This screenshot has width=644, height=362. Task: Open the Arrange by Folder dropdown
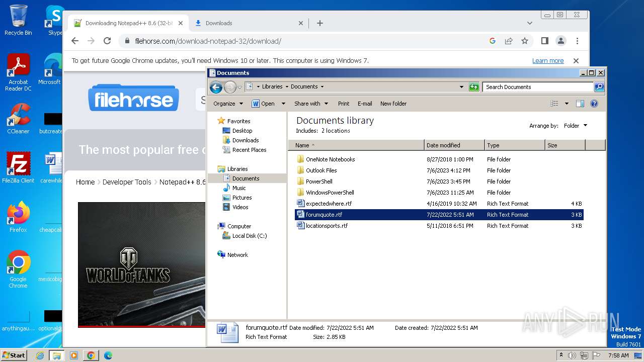[x=576, y=126]
